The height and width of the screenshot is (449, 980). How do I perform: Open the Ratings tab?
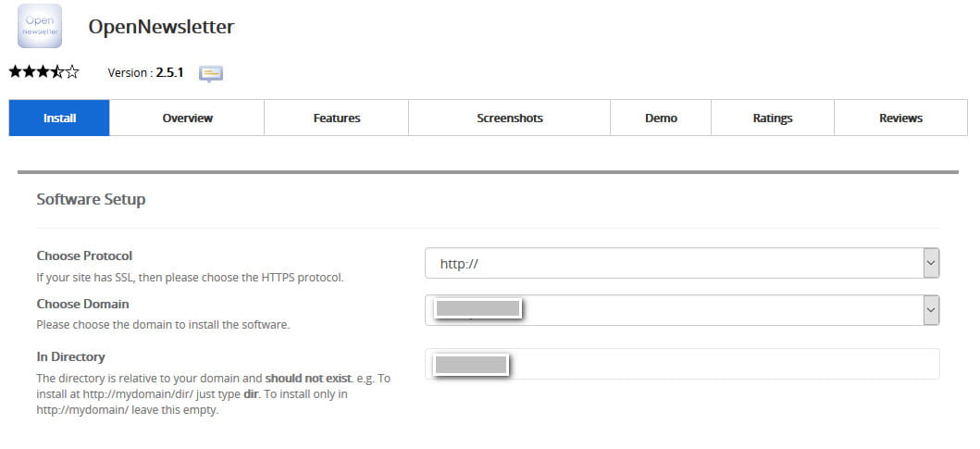pos(773,118)
